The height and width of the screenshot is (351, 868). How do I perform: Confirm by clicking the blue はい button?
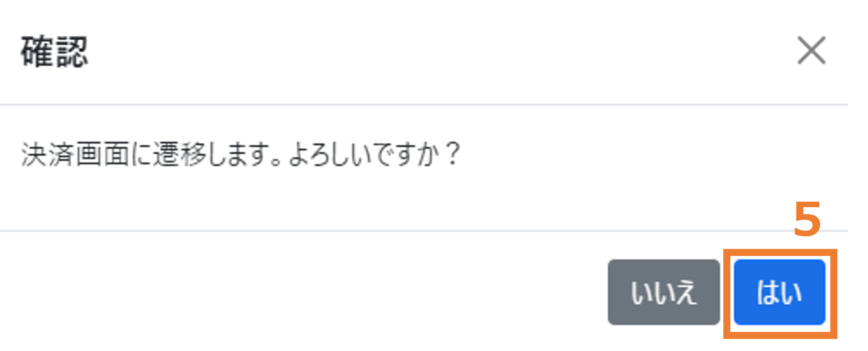[780, 292]
